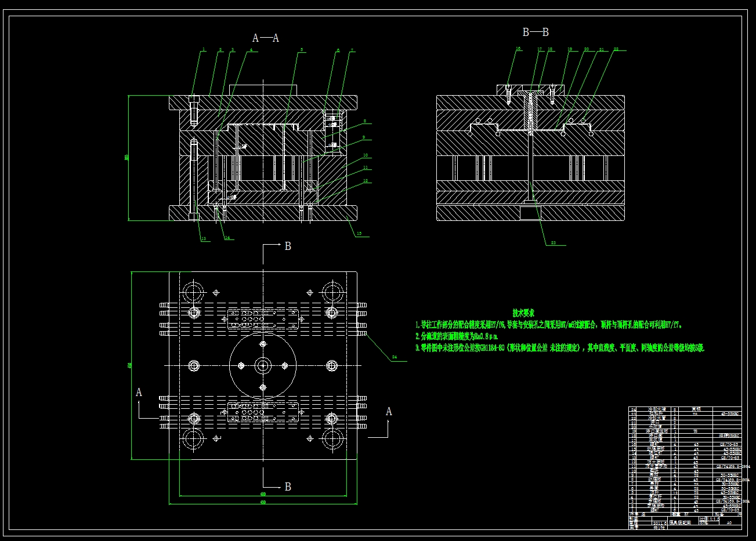Click the upper B cutting-plane label
The width and height of the screenshot is (756, 541).
pos(288,246)
